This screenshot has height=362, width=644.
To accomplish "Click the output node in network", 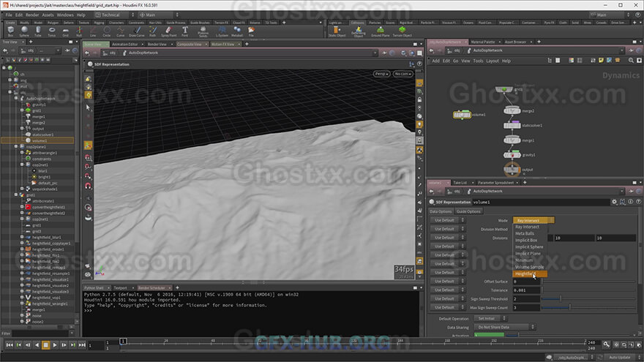I will [512, 169].
